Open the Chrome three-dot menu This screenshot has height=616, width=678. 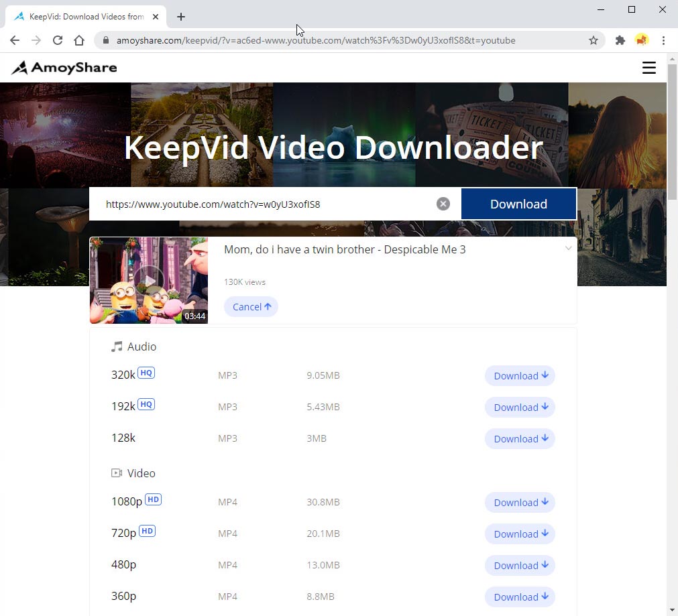coord(663,40)
